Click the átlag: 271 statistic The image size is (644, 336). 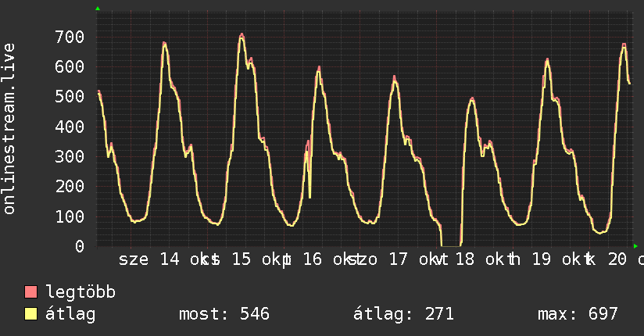pyautogui.click(x=403, y=314)
